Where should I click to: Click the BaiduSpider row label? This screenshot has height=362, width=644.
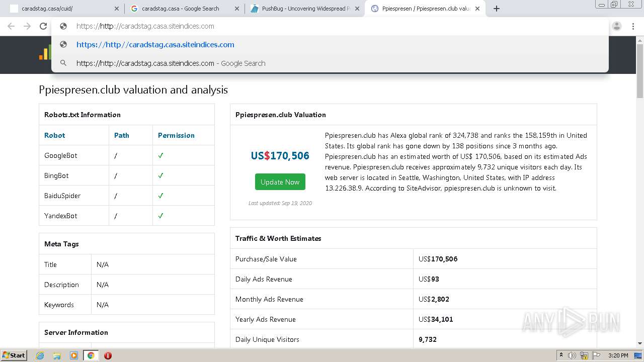[x=62, y=196]
